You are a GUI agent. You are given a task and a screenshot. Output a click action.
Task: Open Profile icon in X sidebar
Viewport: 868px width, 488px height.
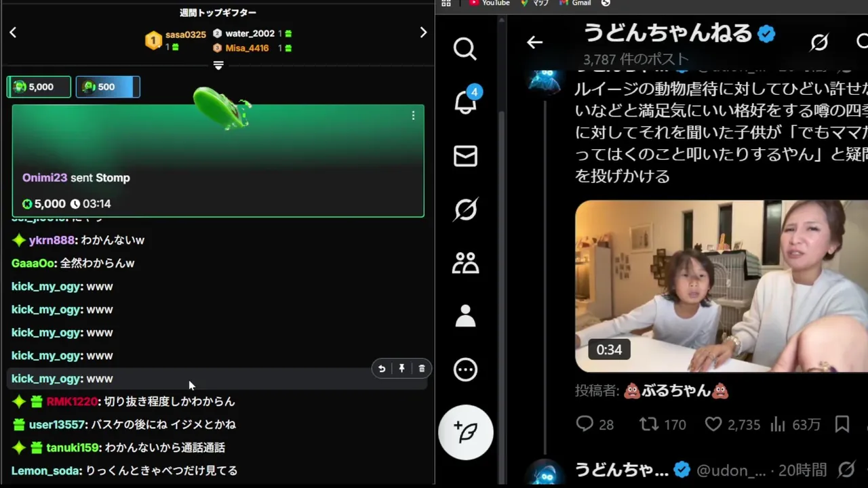coord(465,316)
